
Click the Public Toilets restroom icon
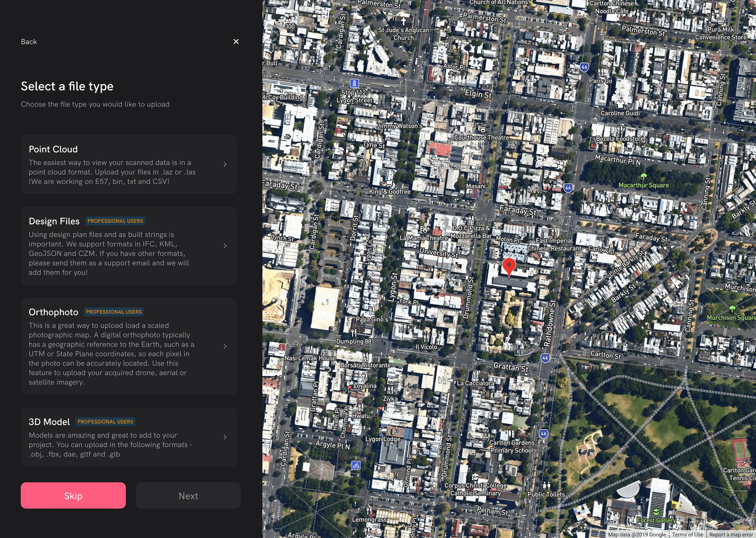click(546, 486)
